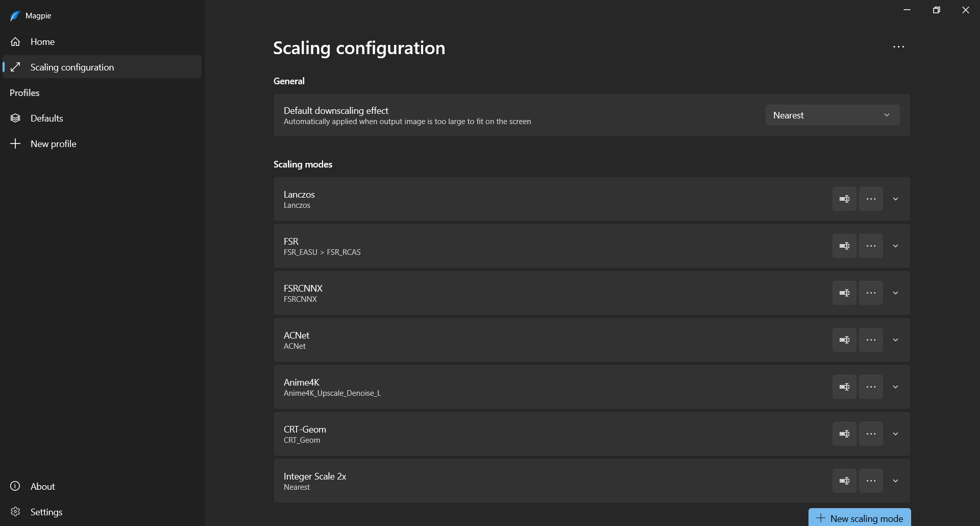
Task: Click the Scaling modes section heading
Action: (x=303, y=164)
